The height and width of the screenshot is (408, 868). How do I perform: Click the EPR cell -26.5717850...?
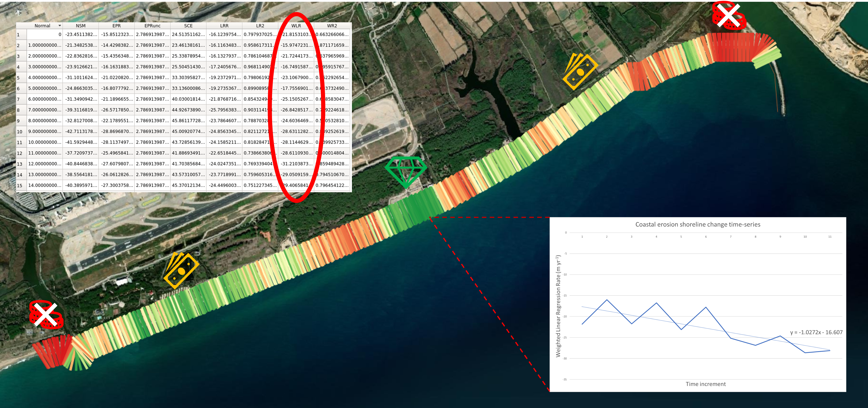coord(117,110)
